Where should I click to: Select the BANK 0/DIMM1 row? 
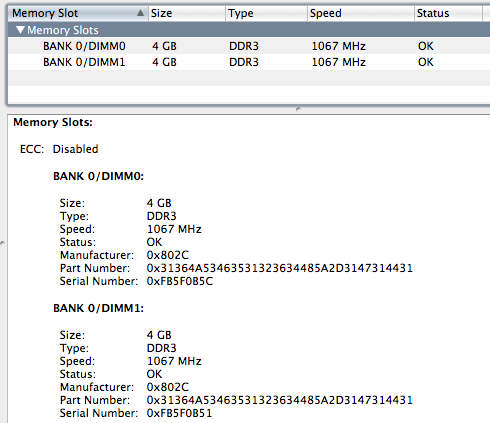[x=249, y=62]
